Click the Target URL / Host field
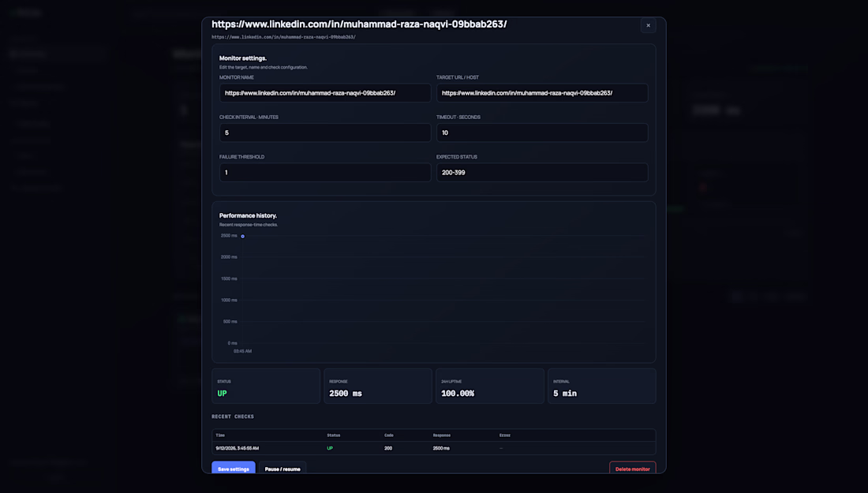The width and height of the screenshot is (868, 493). click(x=542, y=93)
